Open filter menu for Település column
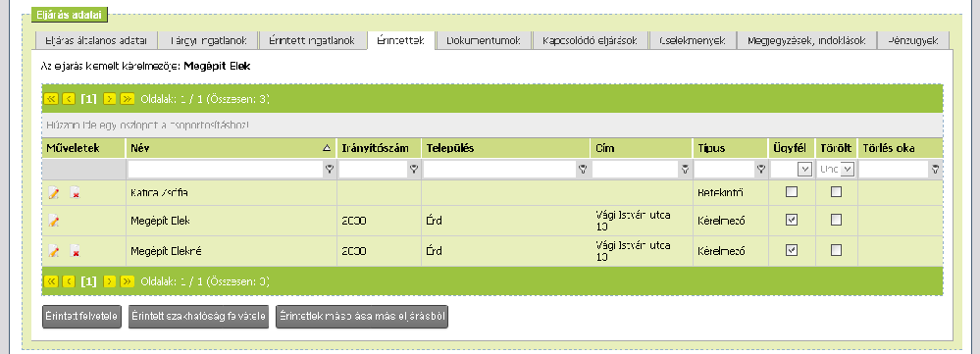Viewport: 980px width, 354px height. 583,170
